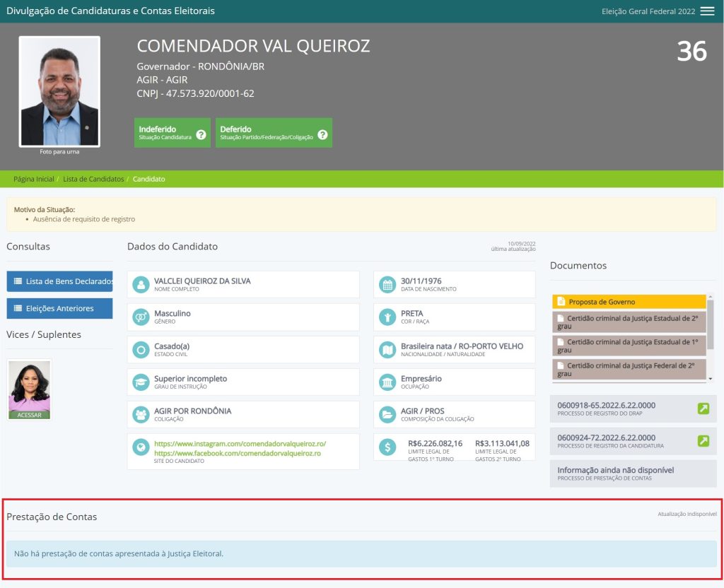The height and width of the screenshot is (588, 724).
Task: Open candidatura process 0600924-72 external link icon
Action: tap(703, 441)
